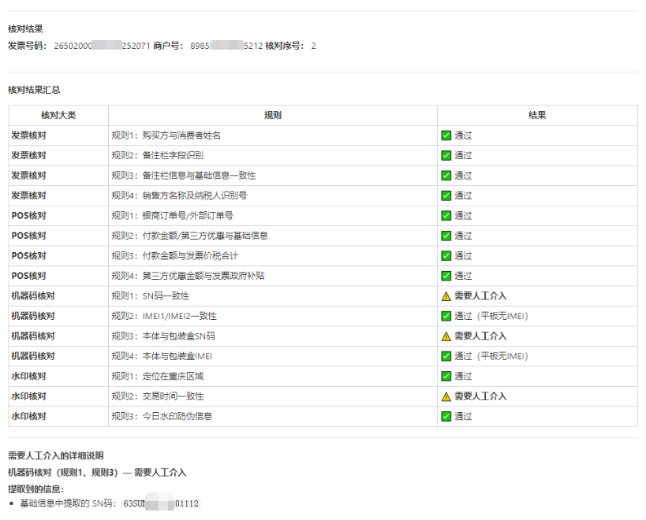Click the 结果 column header
Screen dimensions: 646x520
[x=537, y=115]
